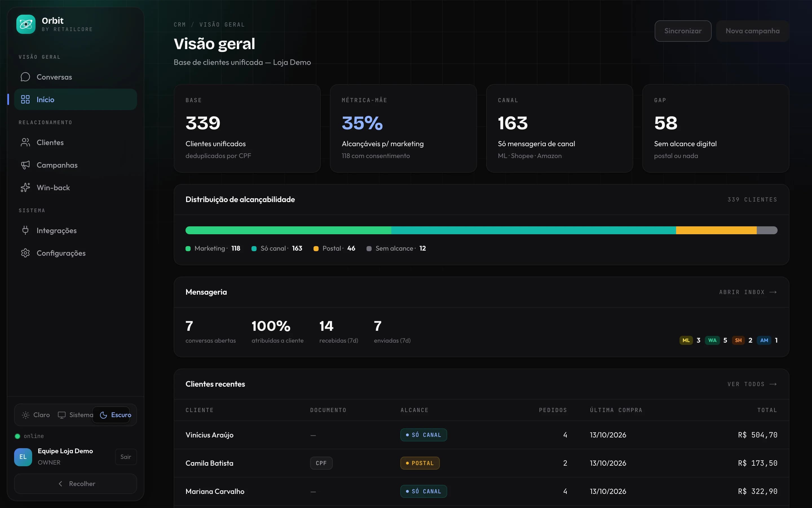
Task: Open Clientes menu label
Action: pos(50,143)
